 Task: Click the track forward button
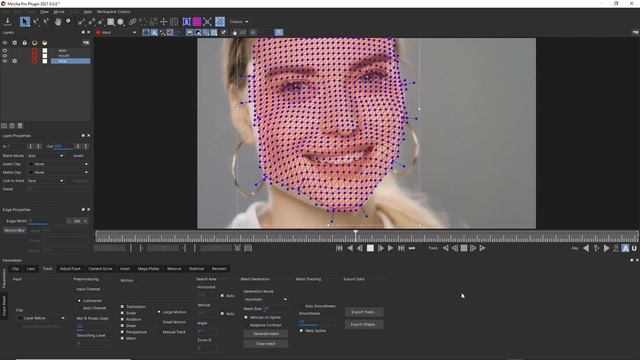[482, 248]
